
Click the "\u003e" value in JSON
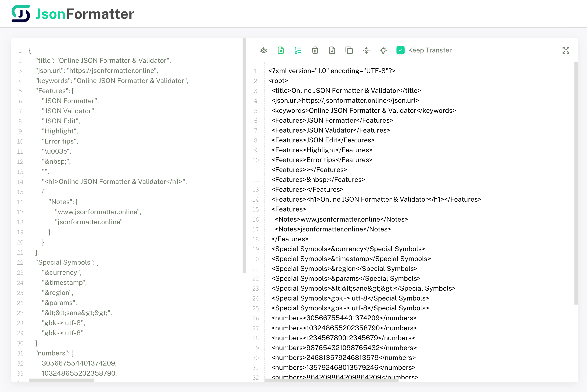click(x=57, y=151)
